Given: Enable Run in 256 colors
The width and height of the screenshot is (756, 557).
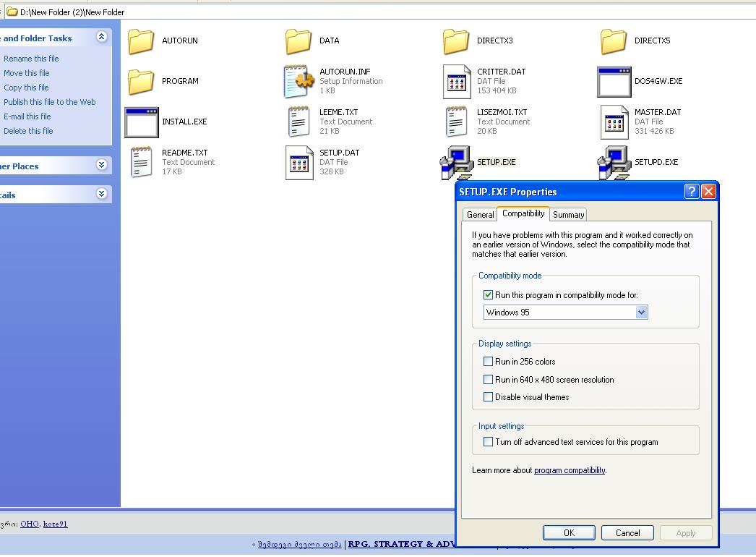Looking at the screenshot, I should 488,362.
